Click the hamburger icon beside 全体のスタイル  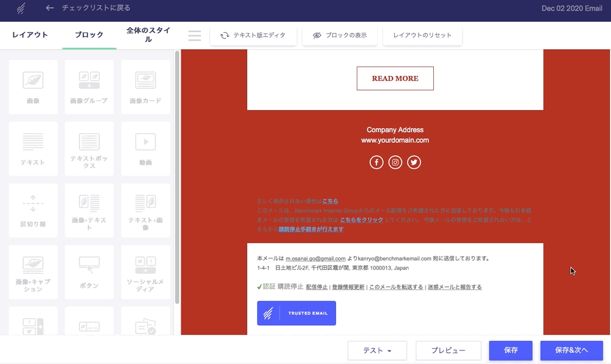pos(194,35)
